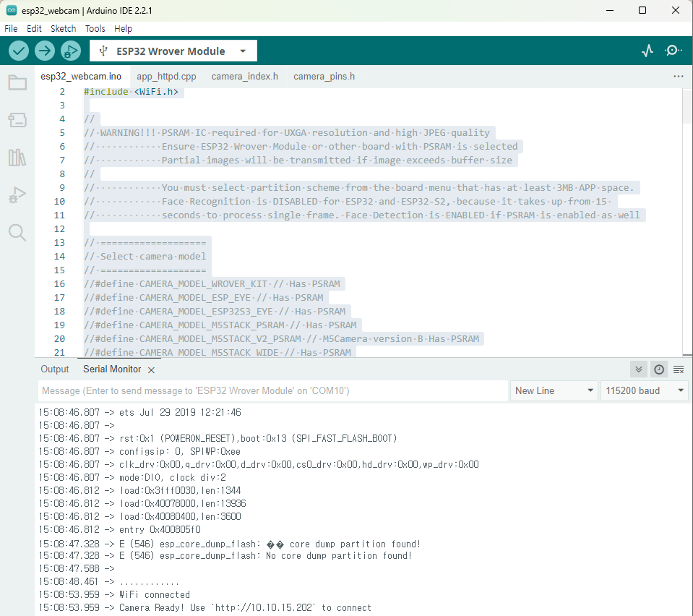
Task: Click the 'mode:DIO, clock div:2' output line
Action: 132,478
